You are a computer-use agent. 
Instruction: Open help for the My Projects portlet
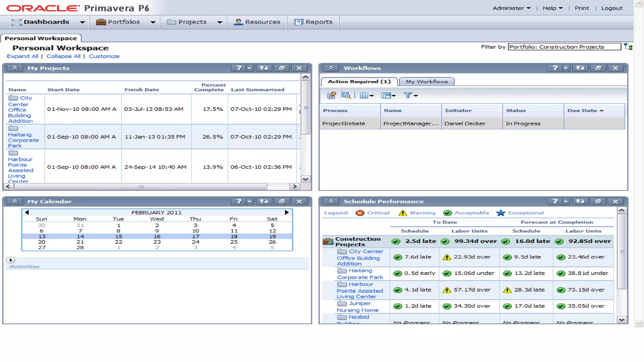pos(239,68)
